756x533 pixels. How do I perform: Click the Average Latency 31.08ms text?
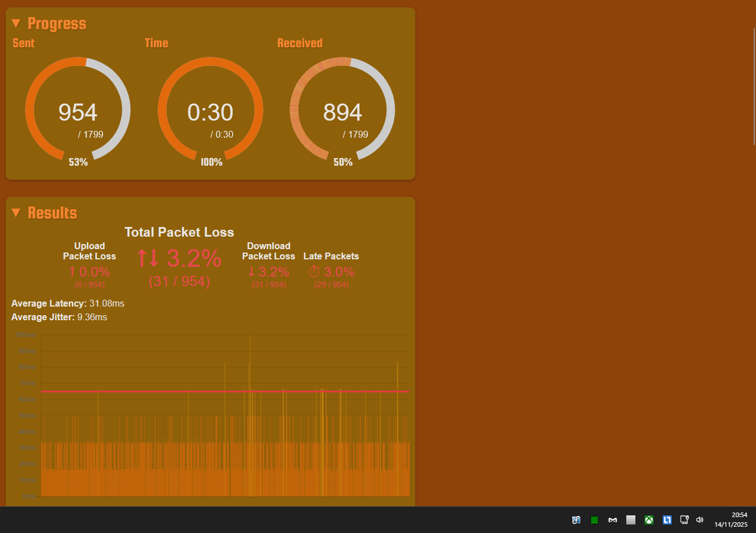coord(68,303)
